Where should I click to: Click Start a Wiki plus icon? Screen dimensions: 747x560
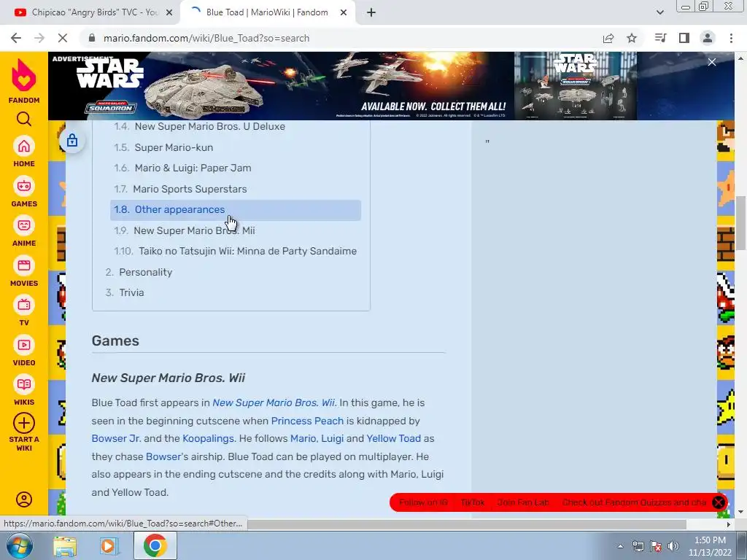(24, 423)
